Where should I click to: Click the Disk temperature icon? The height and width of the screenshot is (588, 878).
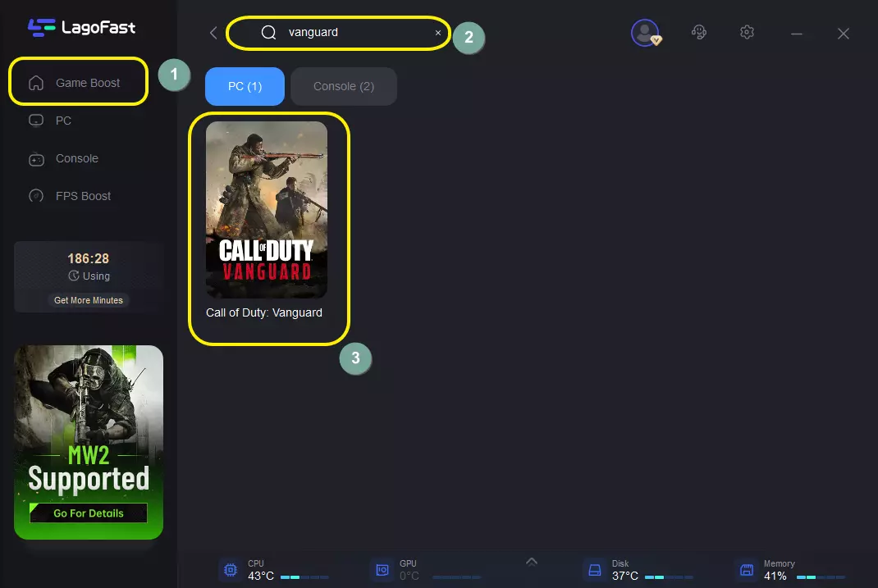click(x=594, y=570)
